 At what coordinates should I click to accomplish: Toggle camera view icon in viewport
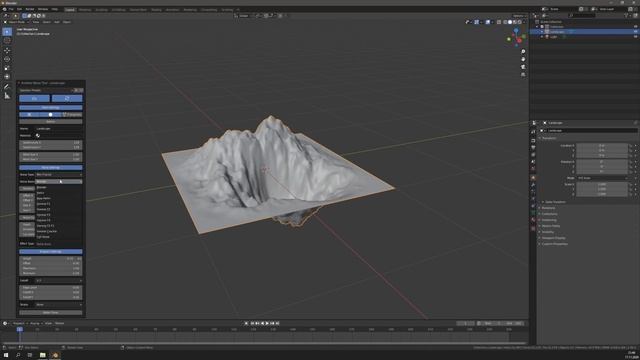click(523, 67)
